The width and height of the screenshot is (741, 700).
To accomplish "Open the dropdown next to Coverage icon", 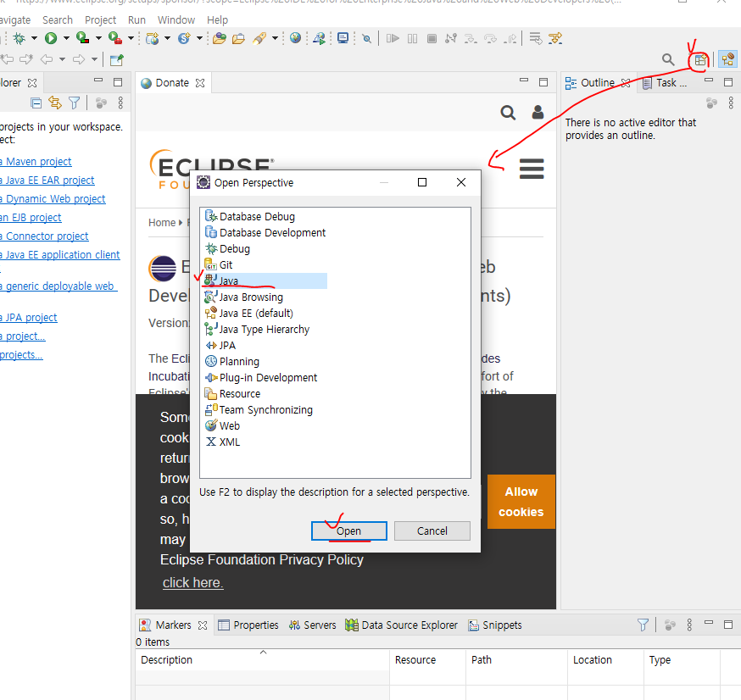I will pyautogui.click(x=98, y=38).
